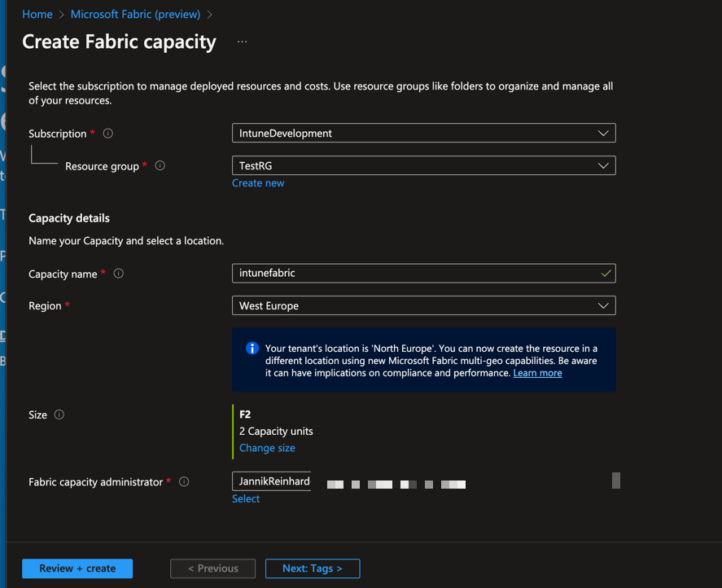Viewport: 722px width, 588px height.
Task: Click Select under capacity administrator
Action: [246, 499]
